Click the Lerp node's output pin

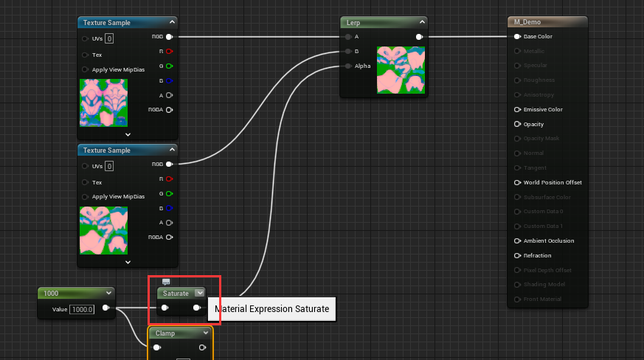(x=419, y=36)
